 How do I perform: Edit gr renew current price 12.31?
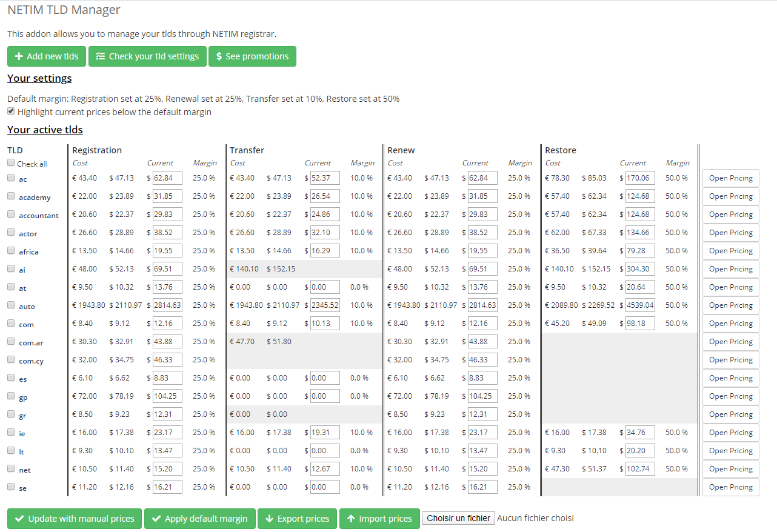482,414
